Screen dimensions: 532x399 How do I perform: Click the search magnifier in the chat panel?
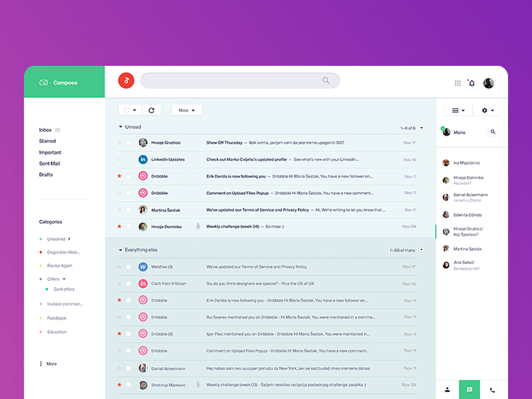[493, 132]
